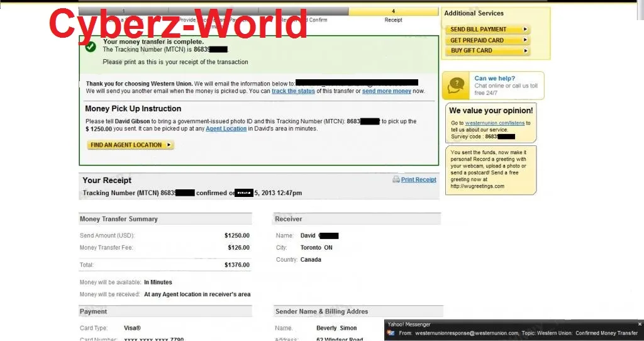Viewport: 644px width, 341px height.
Task: Click the printer icon beside Print Receipt
Action: coord(396,179)
